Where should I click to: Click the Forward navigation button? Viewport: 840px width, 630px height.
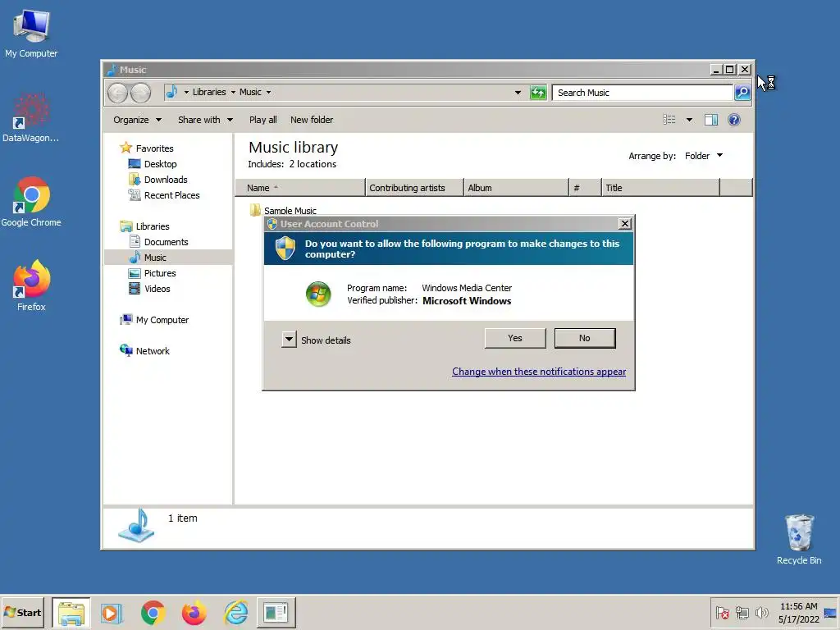click(140, 94)
